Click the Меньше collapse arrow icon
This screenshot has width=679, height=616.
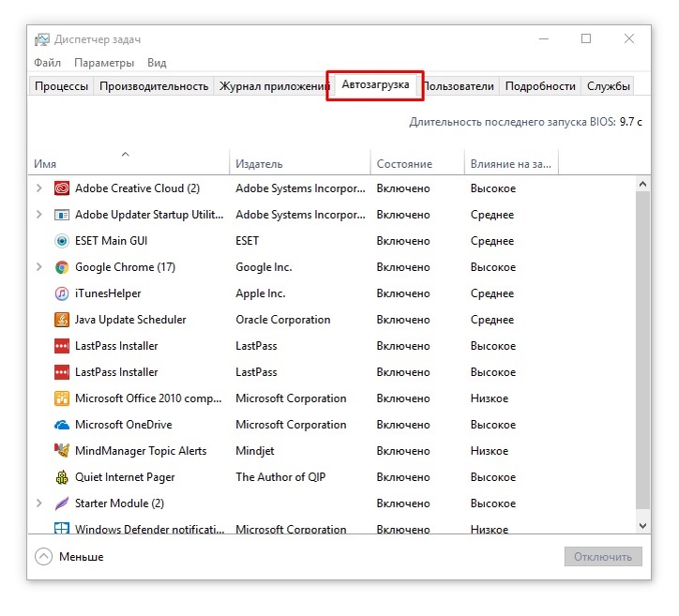tap(43, 557)
